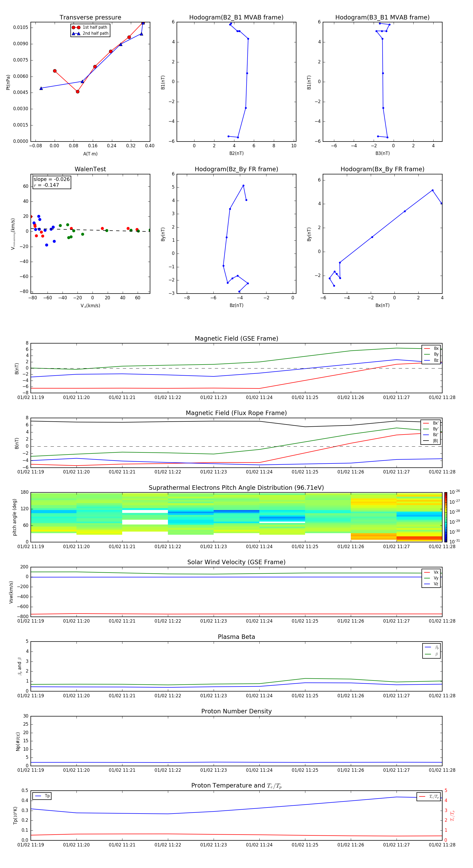Click the 'Proton Number Density' plot title
The image size is (473, 868).
click(236, 711)
